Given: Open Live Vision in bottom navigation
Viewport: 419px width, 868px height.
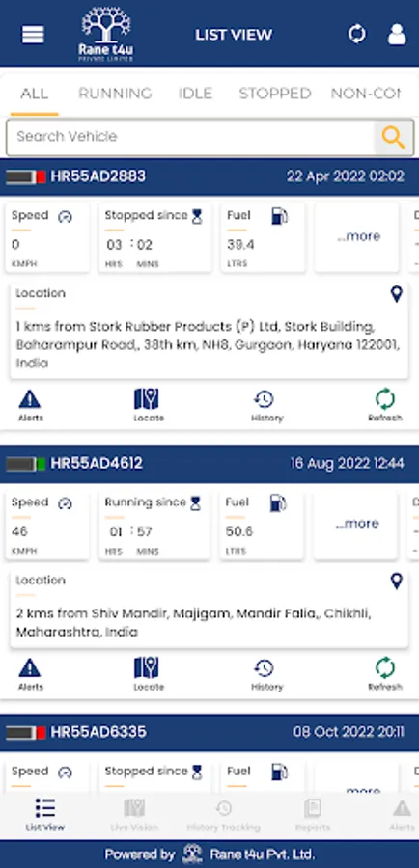Looking at the screenshot, I should pos(134,815).
